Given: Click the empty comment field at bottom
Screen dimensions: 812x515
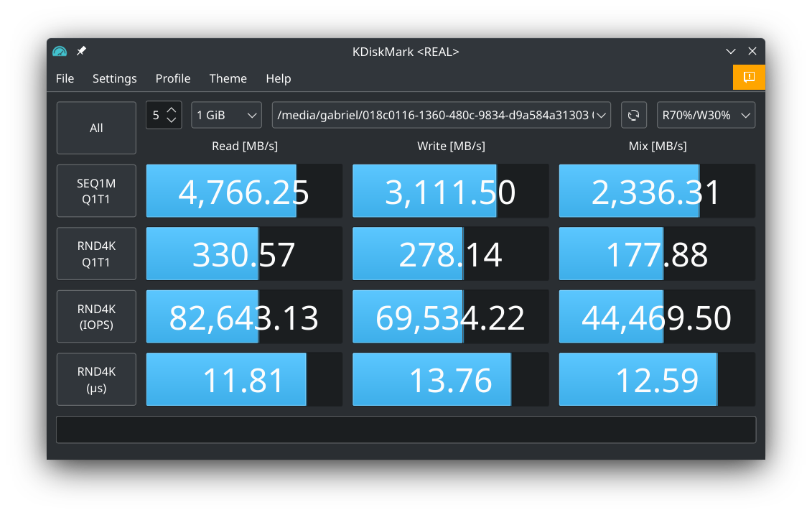Looking at the screenshot, I should point(406,430).
